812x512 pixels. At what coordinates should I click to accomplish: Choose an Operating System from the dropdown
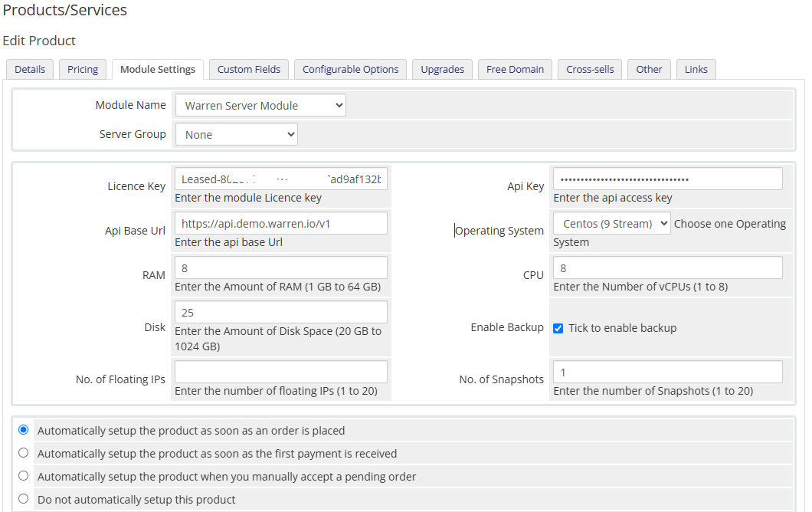point(611,224)
